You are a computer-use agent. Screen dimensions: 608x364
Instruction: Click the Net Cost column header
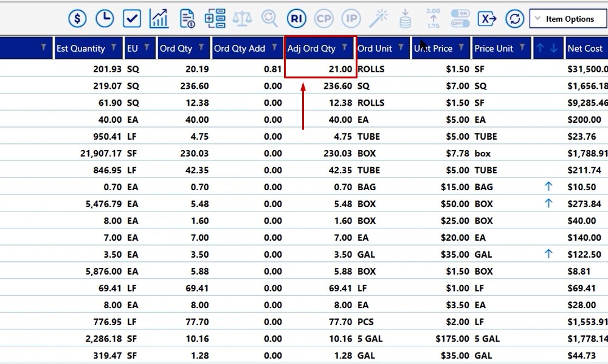coord(584,48)
